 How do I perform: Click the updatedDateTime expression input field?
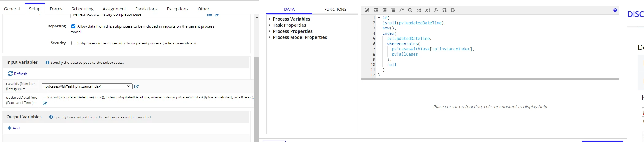[148, 97]
